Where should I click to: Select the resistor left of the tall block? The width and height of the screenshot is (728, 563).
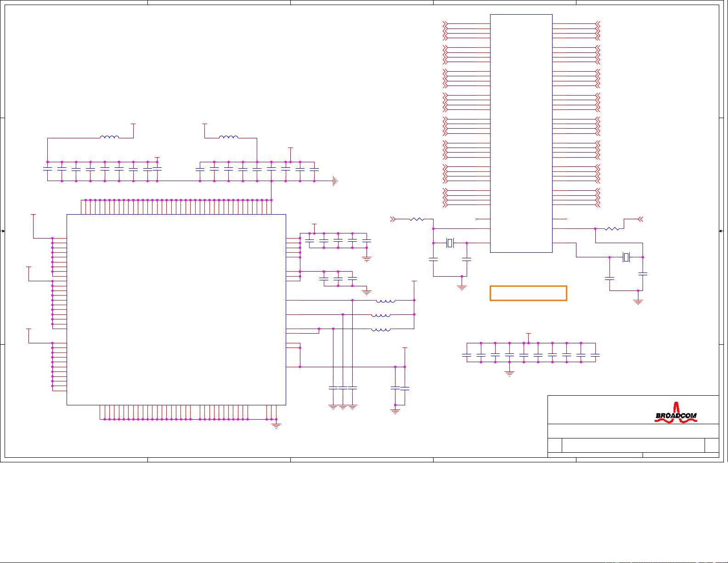point(416,219)
